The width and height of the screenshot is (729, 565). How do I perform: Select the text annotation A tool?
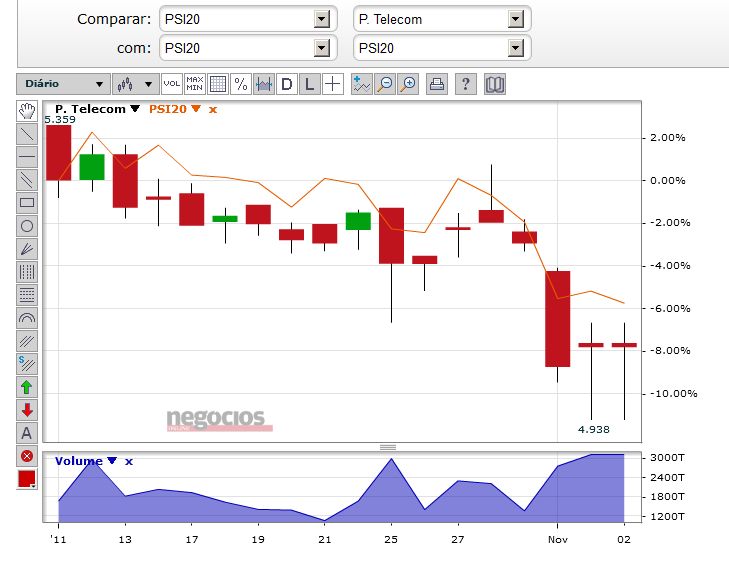click(x=27, y=433)
